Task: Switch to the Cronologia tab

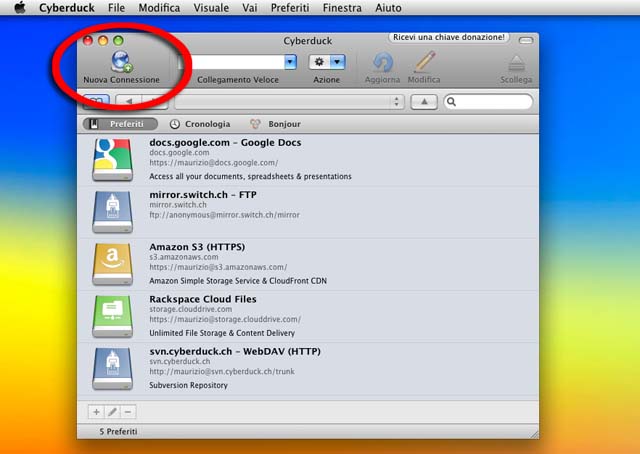Action: coord(200,124)
